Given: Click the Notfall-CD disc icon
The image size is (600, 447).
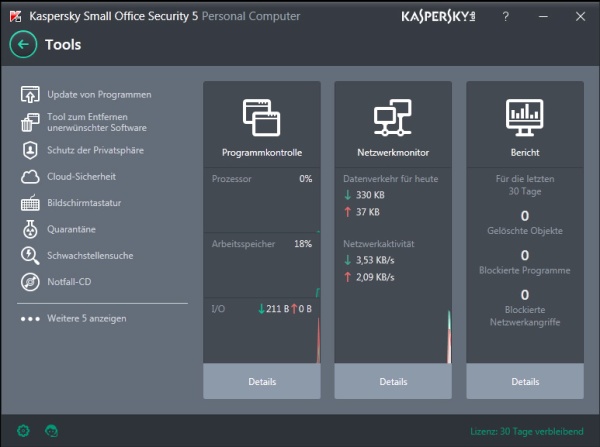Looking at the screenshot, I should tap(30, 282).
